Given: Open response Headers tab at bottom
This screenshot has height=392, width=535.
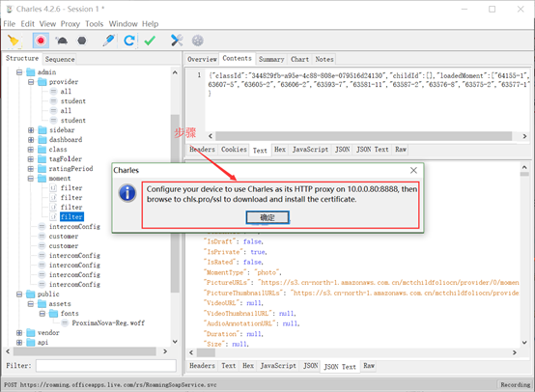Looking at the screenshot, I should pos(202,366).
